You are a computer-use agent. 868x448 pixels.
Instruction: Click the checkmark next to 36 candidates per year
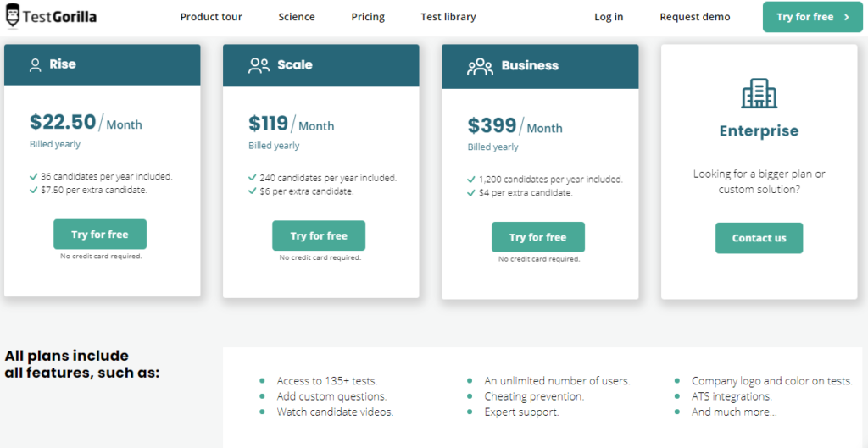point(33,177)
